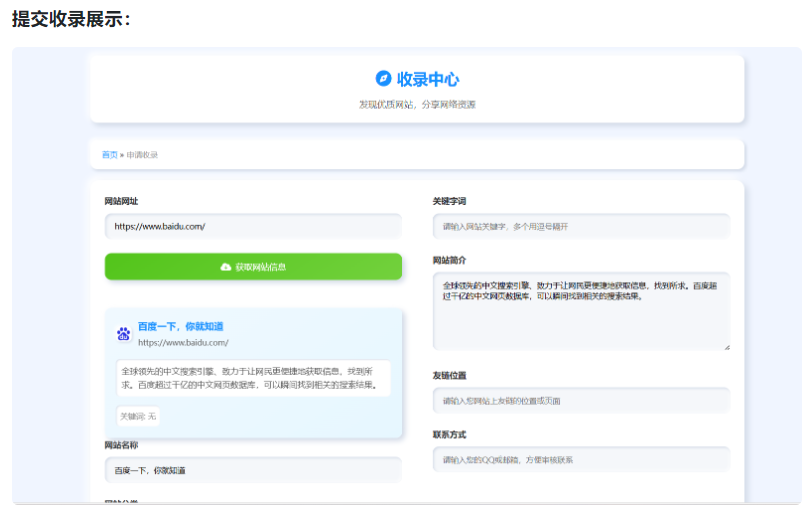Viewport: 807px width, 508px height.
Task: Focus the 联系方式 contact input
Action: click(x=580, y=459)
